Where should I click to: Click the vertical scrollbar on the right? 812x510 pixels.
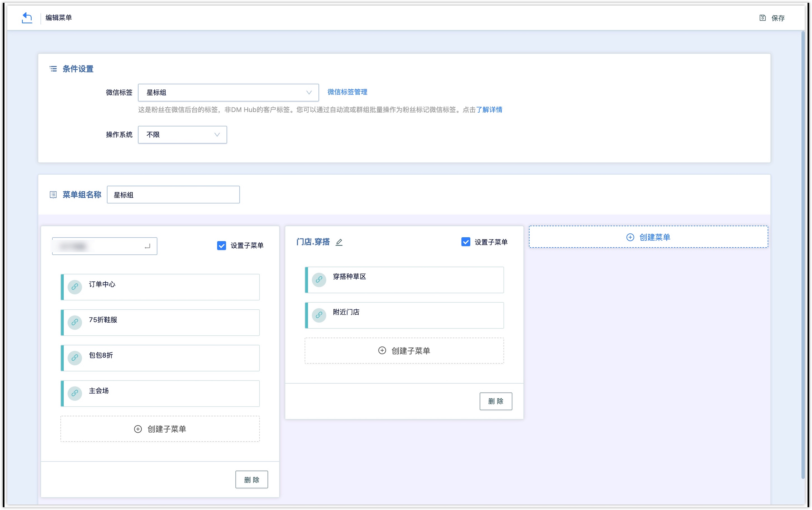click(803, 255)
